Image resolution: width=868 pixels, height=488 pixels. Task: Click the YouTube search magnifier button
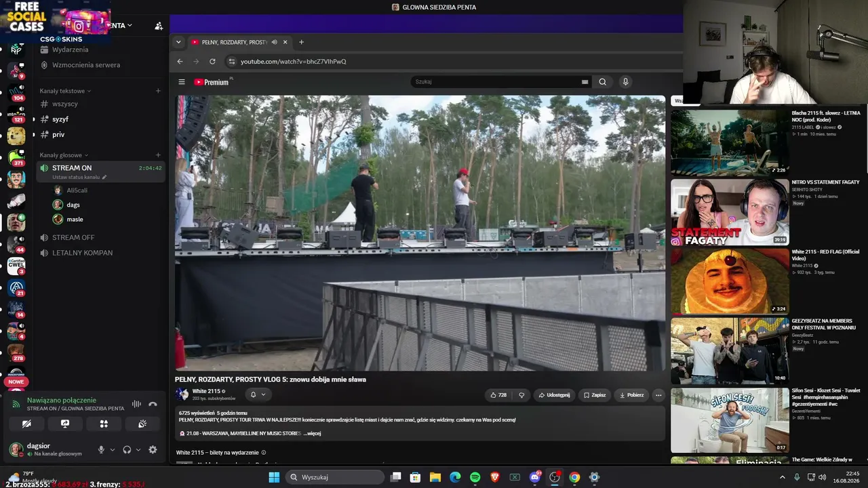pyautogui.click(x=602, y=81)
